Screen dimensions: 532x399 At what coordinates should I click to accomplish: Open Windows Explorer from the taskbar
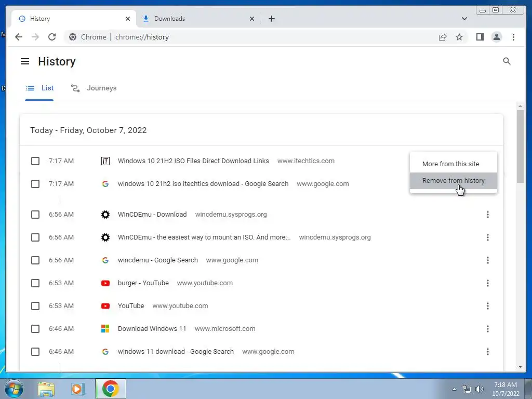click(46, 389)
